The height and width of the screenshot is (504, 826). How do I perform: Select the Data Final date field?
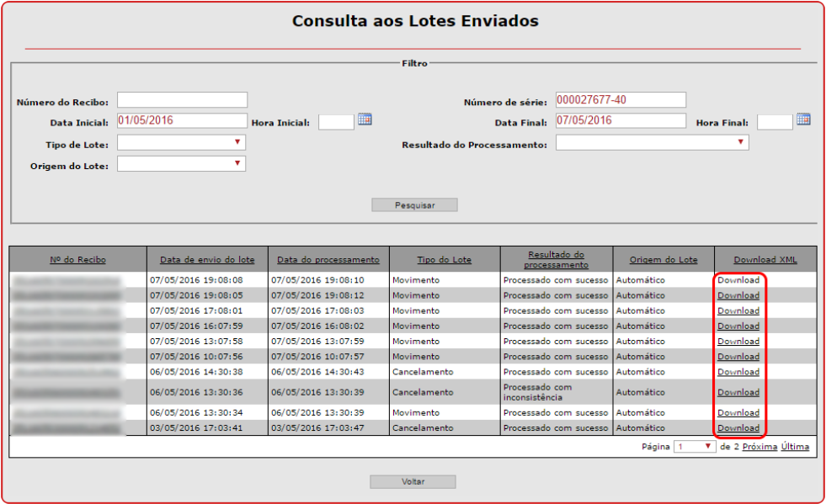click(x=621, y=121)
